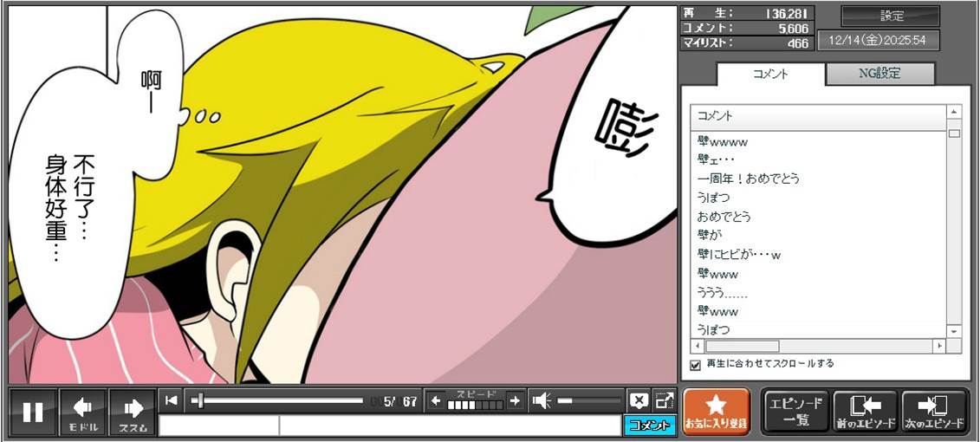Screen dimensions: 980x442
Task: Toggle the 再生に合わせてスクロールする checkbox
Action: tap(695, 365)
